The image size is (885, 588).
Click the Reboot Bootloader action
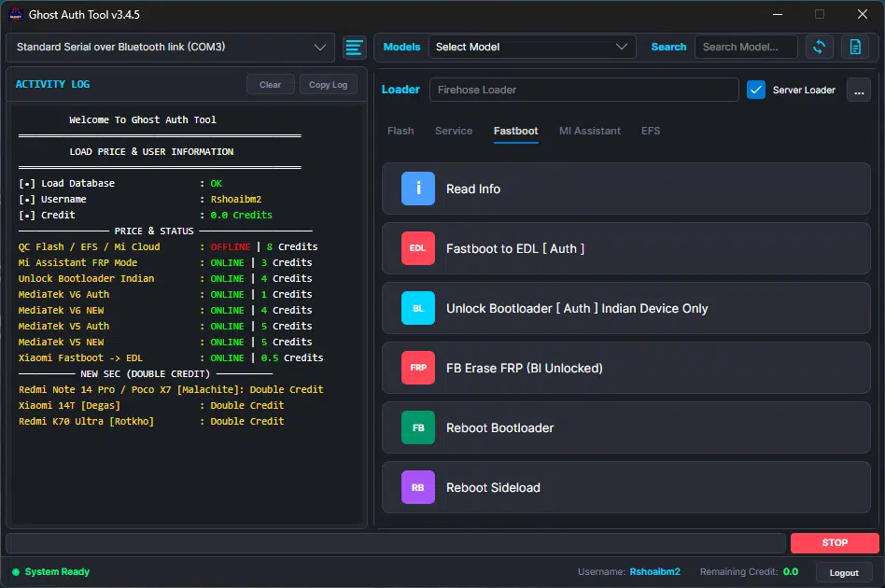(625, 427)
